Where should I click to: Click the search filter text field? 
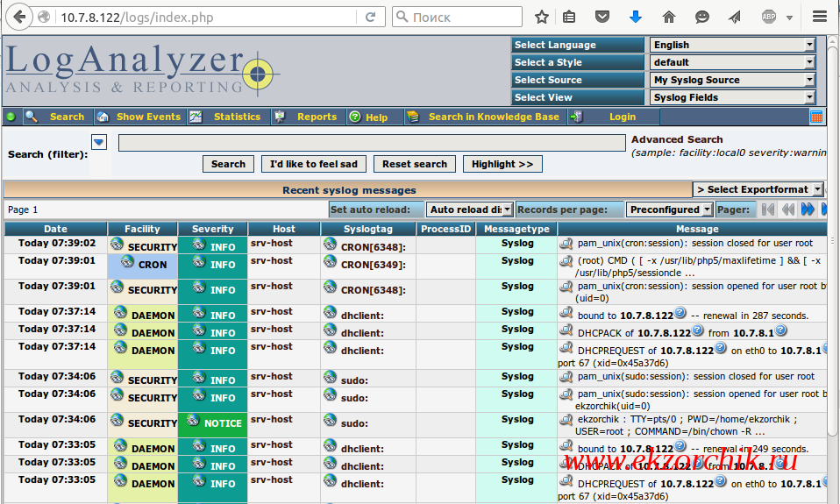tap(372, 143)
